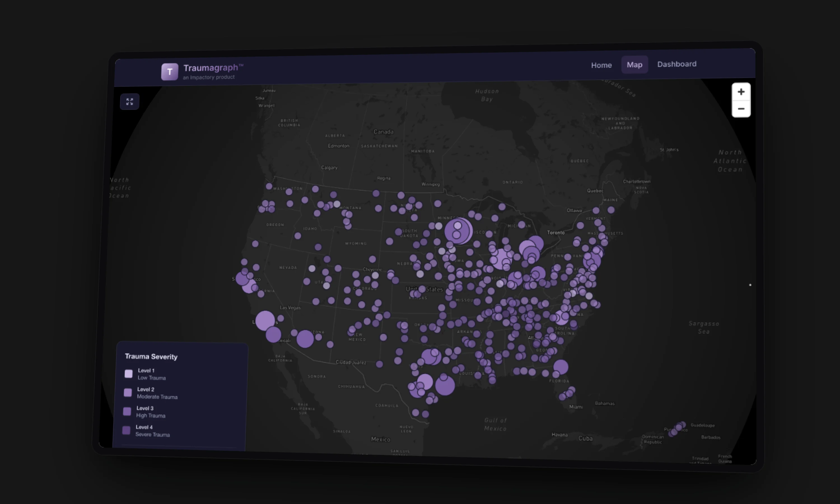Click the Level 2 Moderate Trauma swatch
This screenshot has height=504, width=840.
point(128,393)
